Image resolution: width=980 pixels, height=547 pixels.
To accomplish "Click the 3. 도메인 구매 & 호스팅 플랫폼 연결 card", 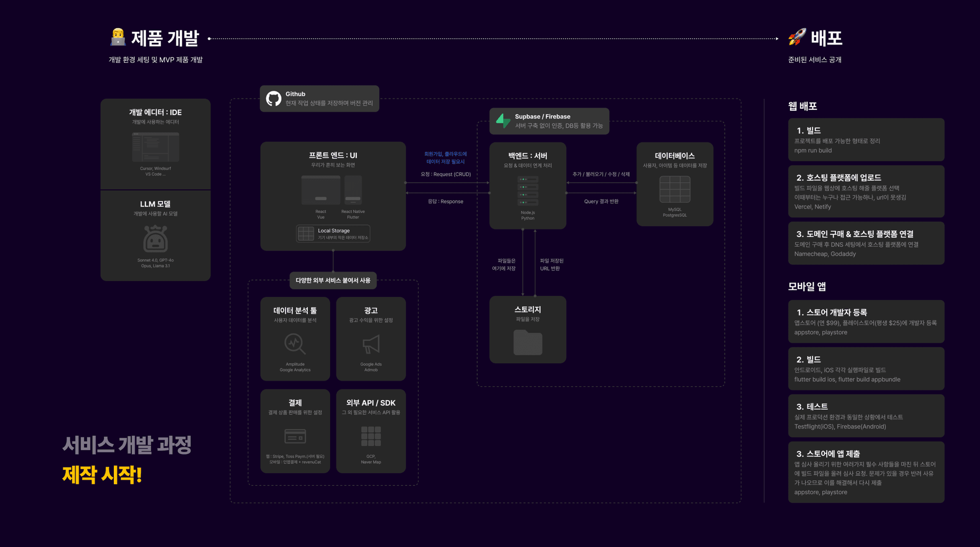I will [866, 243].
